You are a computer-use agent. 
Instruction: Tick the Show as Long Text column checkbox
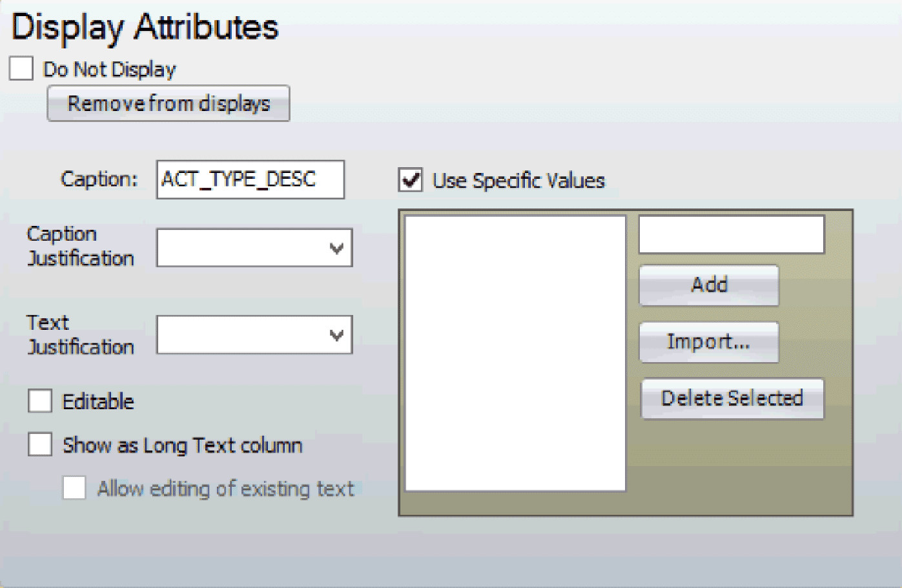[x=40, y=445]
